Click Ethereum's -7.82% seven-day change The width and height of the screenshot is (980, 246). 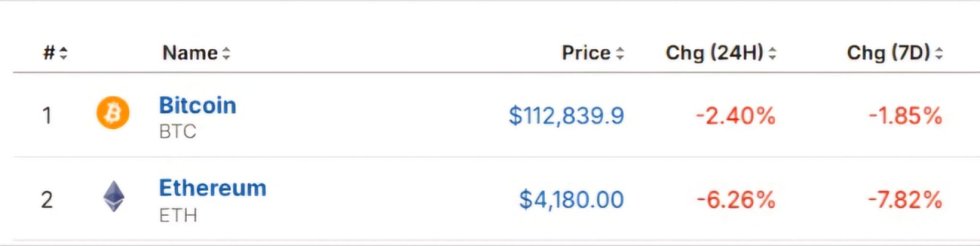[x=905, y=199]
